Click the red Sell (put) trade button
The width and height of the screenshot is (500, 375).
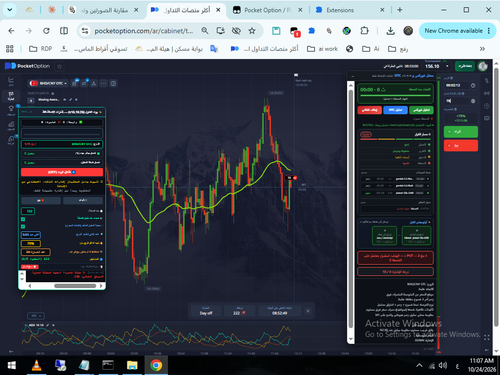[x=461, y=146]
